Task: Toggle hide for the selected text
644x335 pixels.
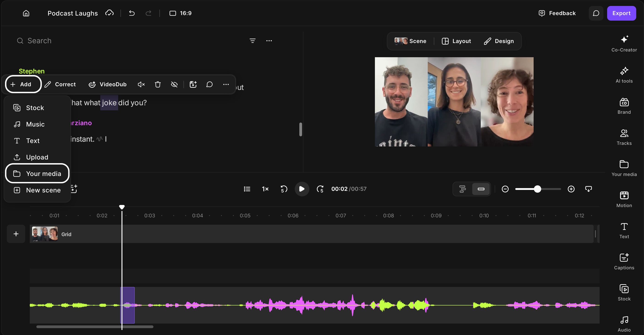Action: coord(174,84)
